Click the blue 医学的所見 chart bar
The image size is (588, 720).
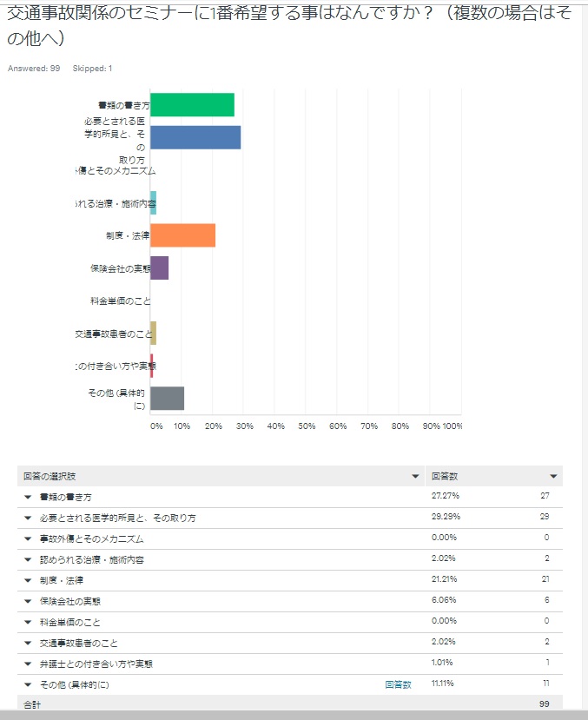tap(195, 137)
